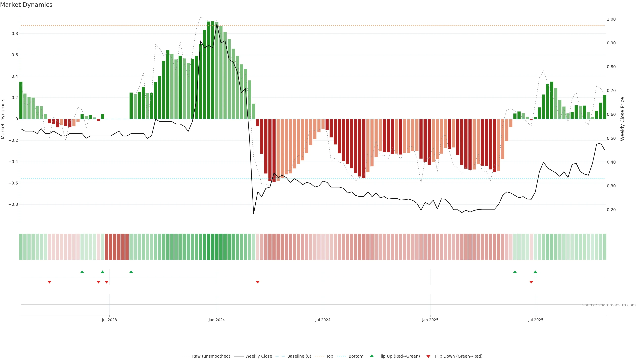This screenshot has width=644, height=362.
Task: Click the sharemaestro.com source text
Action: coord(609,305)
